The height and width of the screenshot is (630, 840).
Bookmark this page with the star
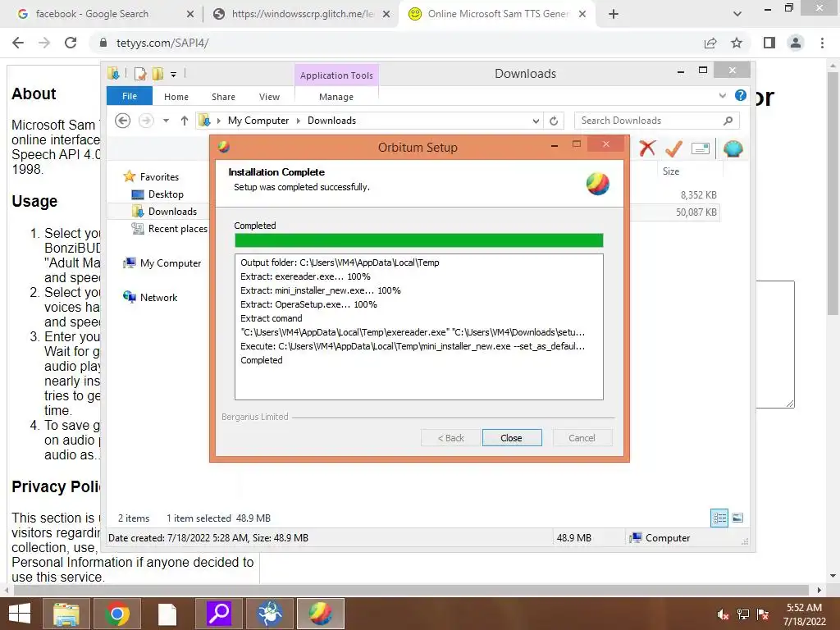737,43
